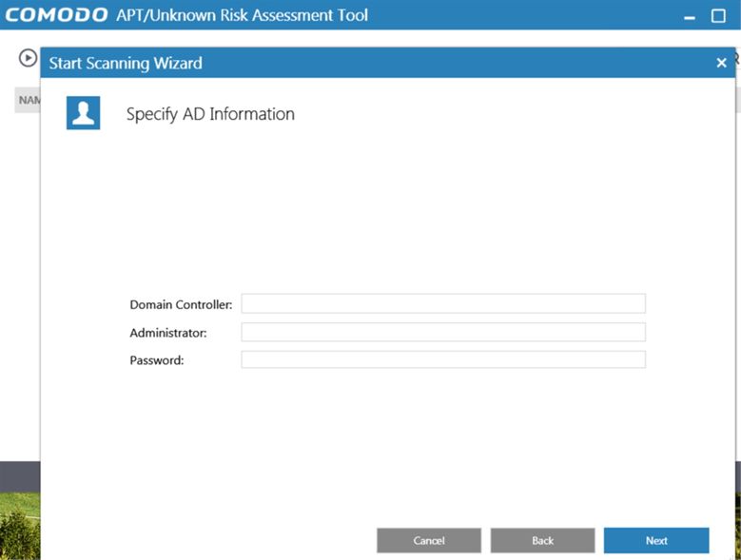Focus the Domain Controller input field
The width and height of the screenshot is (741, 560).
[442, 304]
